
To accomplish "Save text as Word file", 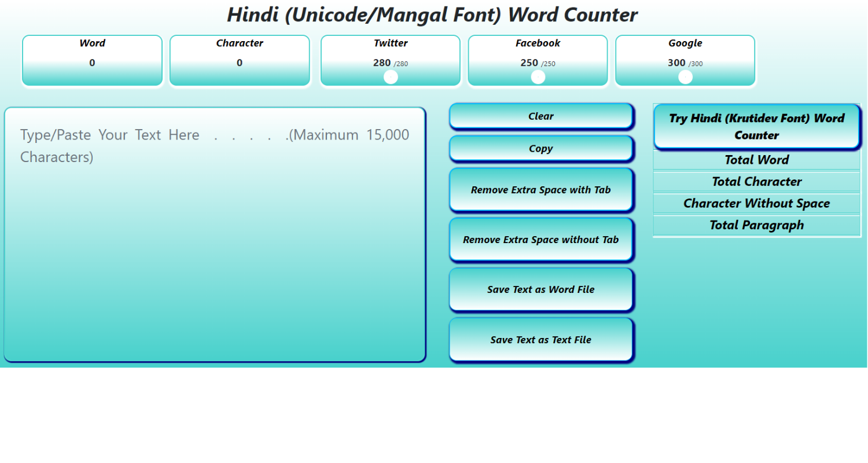I will (x=540, y=289).
